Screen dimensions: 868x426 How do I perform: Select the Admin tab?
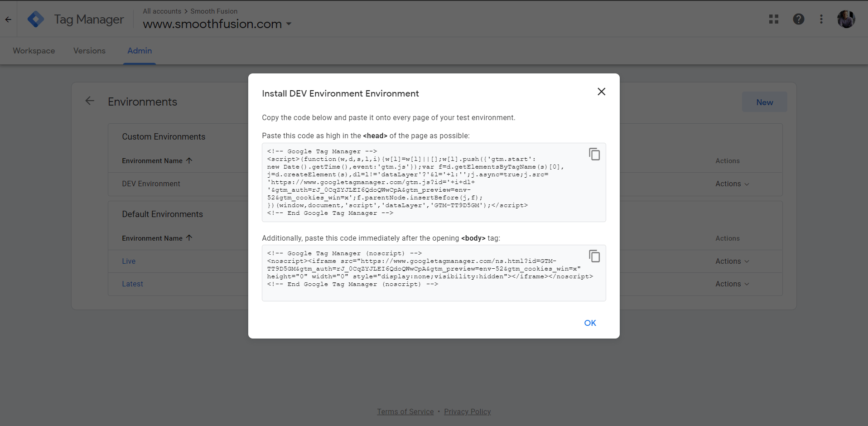coord(140,51)
